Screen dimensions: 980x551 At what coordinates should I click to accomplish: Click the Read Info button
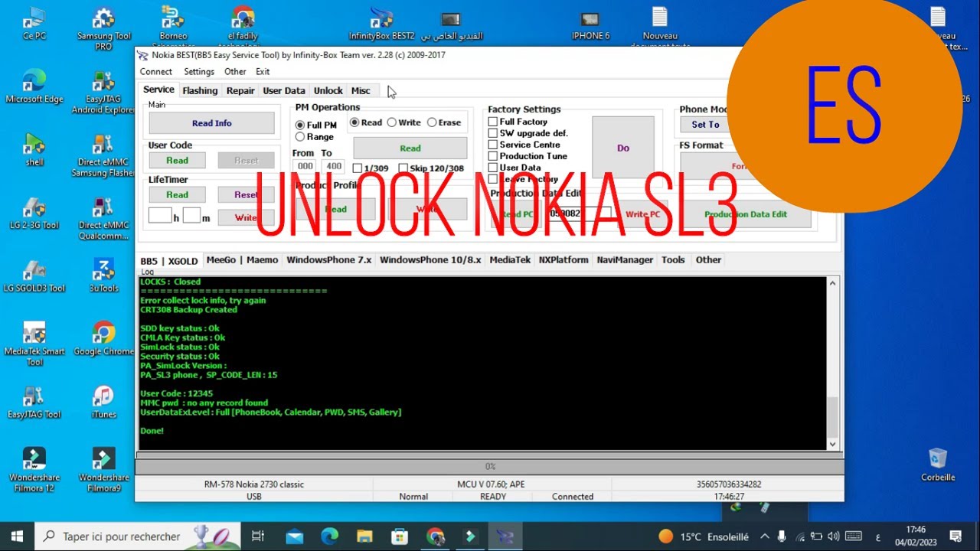pyautogui.click(x=211, y=123)
